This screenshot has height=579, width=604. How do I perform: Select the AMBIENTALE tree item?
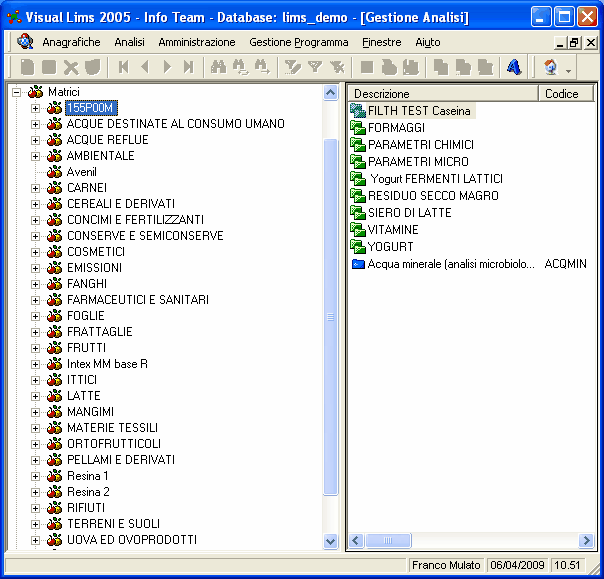101,156
